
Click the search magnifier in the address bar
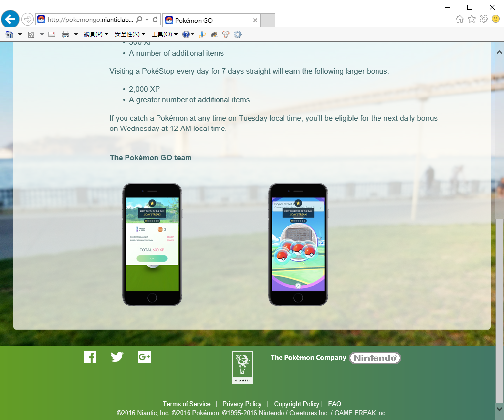pos(139,19)
